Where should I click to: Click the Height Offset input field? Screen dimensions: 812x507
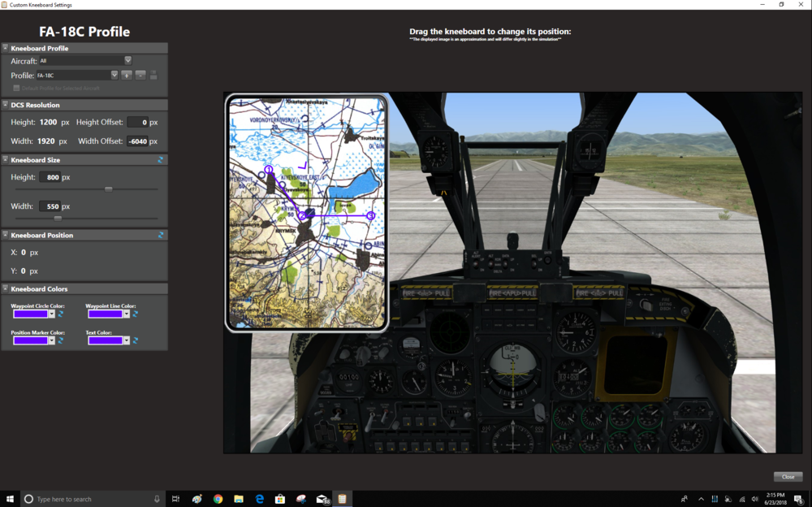pos(137,123)
